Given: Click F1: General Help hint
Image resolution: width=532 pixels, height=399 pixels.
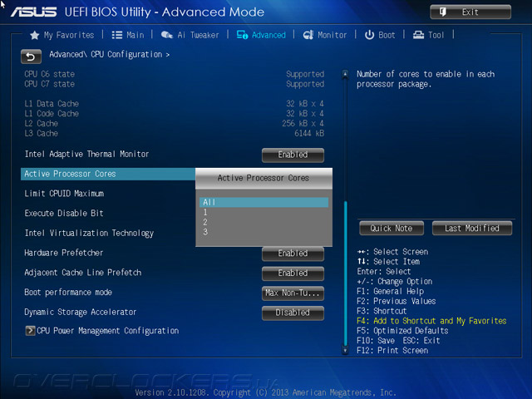Looking at the screenshot, I should click(x=390, y=292).
